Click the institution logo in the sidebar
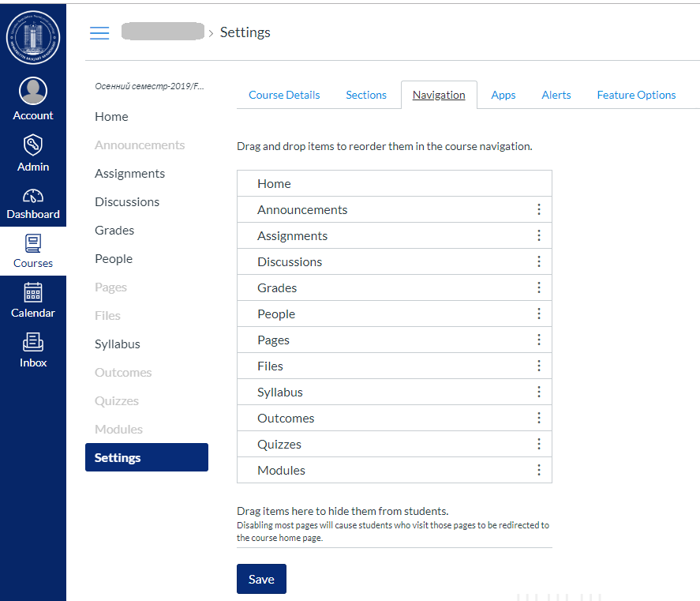The height and width of the screenshot is (601, 700). [33, 37]
